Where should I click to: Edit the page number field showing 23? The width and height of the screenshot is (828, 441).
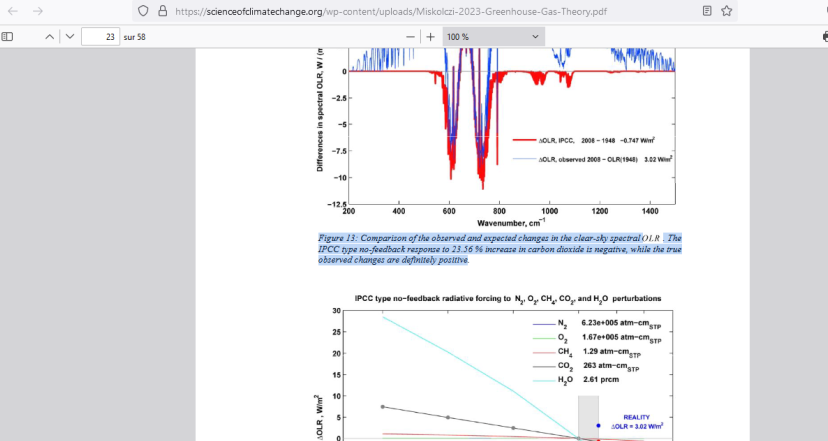tap(100, 36)
